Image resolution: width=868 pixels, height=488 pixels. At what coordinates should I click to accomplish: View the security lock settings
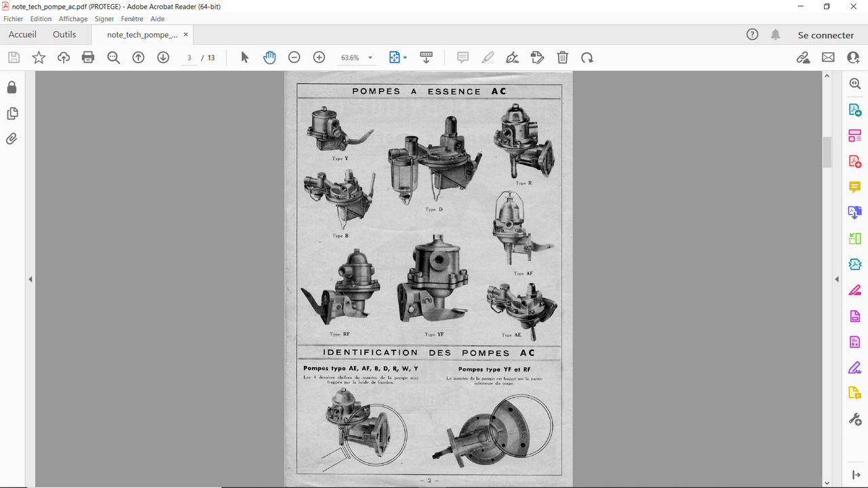(x=12, y=87)
